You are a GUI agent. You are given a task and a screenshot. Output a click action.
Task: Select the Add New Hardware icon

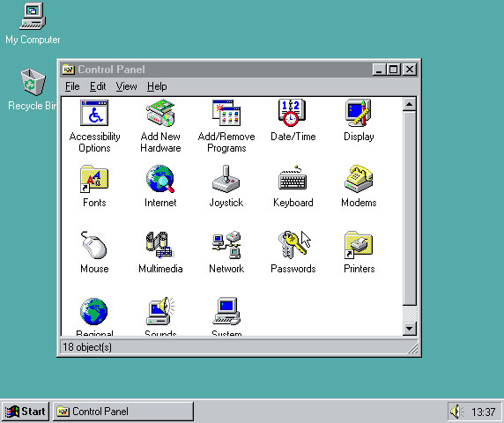[160, 113]
